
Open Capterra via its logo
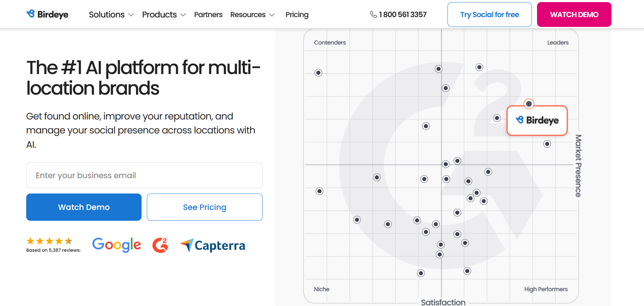coord(212,245)
